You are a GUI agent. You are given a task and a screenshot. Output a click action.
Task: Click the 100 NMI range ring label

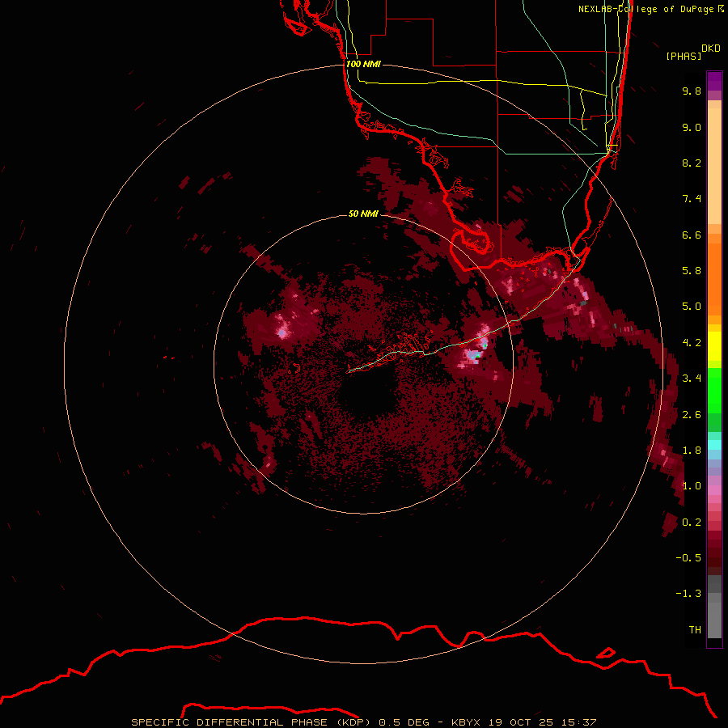point(363,64)
